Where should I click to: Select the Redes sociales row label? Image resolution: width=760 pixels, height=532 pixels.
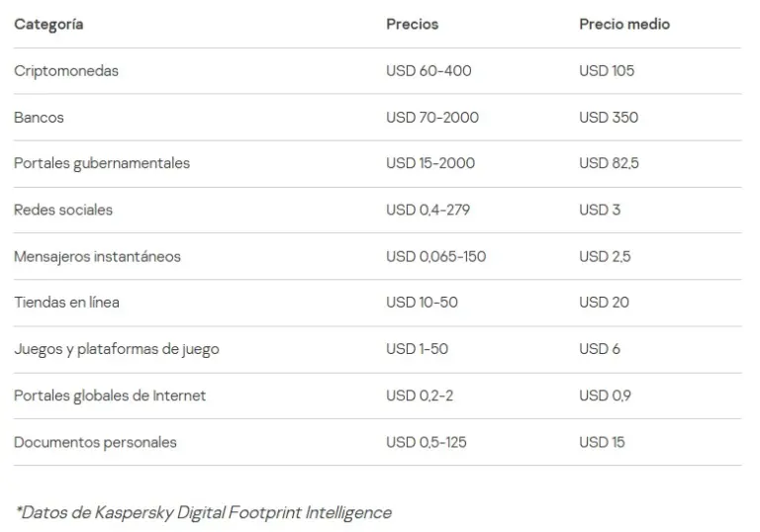[x=63, y=210]
